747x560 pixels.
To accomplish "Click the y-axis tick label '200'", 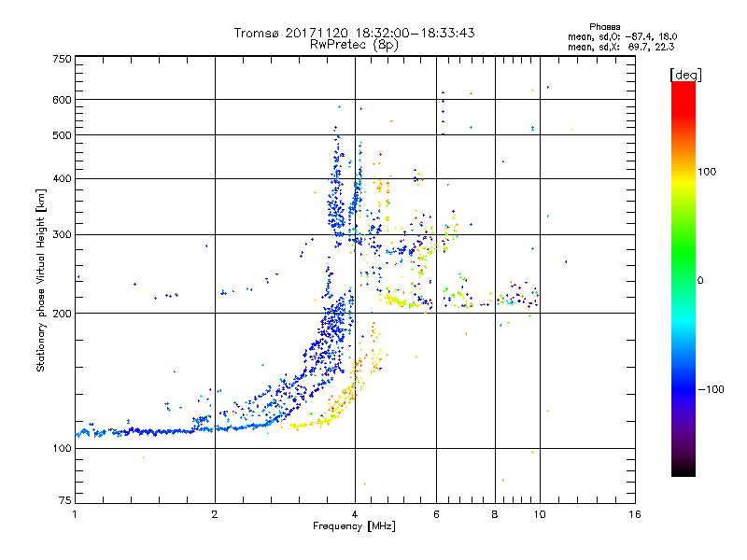I will pyautogui.click(x=63, y=314).
